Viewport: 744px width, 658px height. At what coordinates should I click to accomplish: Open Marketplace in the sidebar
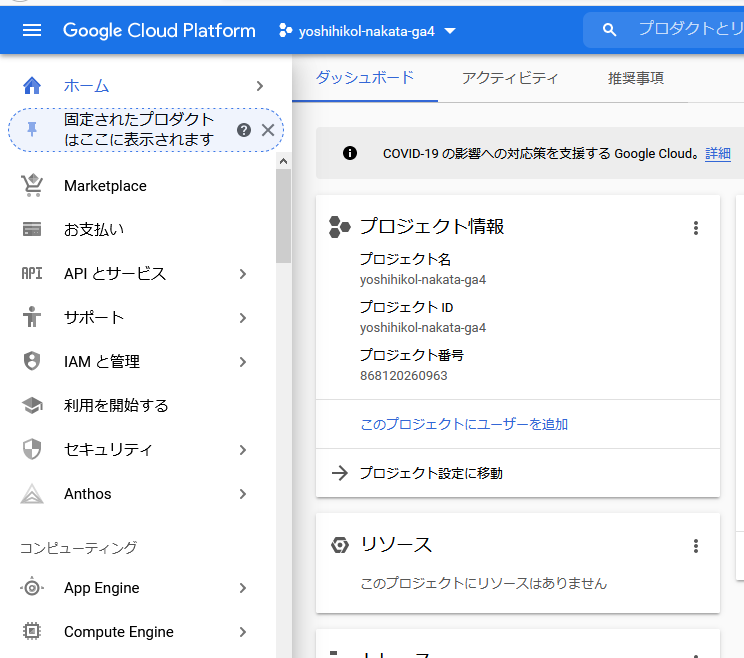(x=105, y=185)
